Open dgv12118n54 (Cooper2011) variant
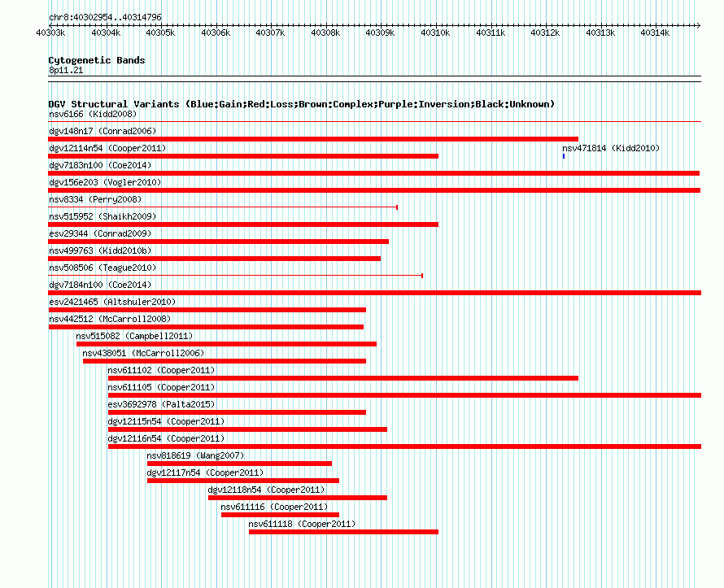 tap(267, 490)
